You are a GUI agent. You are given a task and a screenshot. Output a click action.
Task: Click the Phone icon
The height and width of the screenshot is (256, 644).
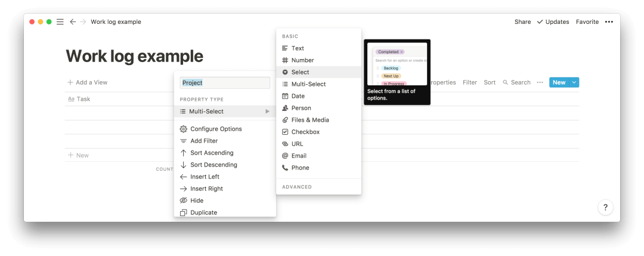285,167
